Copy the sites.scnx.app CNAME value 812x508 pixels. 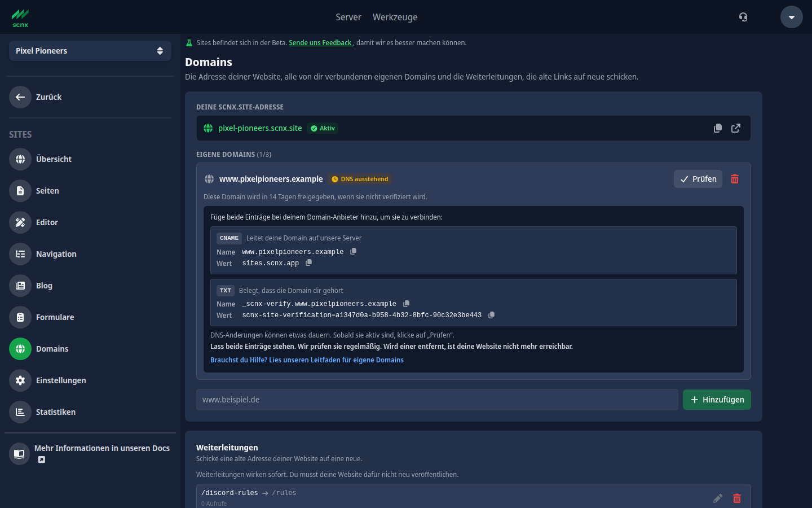[x=308, y=262]
